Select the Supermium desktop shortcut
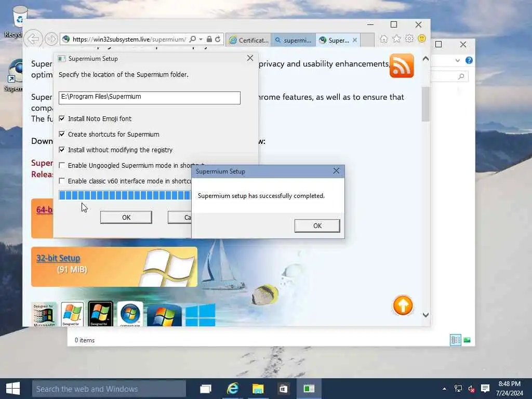532x399 pixels. [x=14, y=75]
